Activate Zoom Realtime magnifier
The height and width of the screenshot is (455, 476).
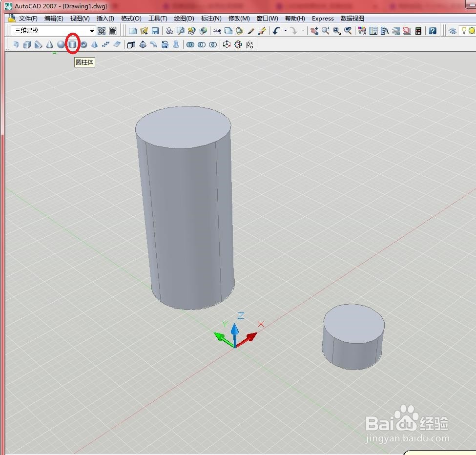[326, 31]
